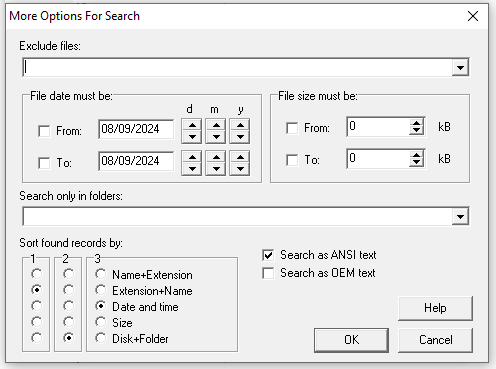
Task: Close the More Options For Search dialog
Action: (x=473, y=16)
